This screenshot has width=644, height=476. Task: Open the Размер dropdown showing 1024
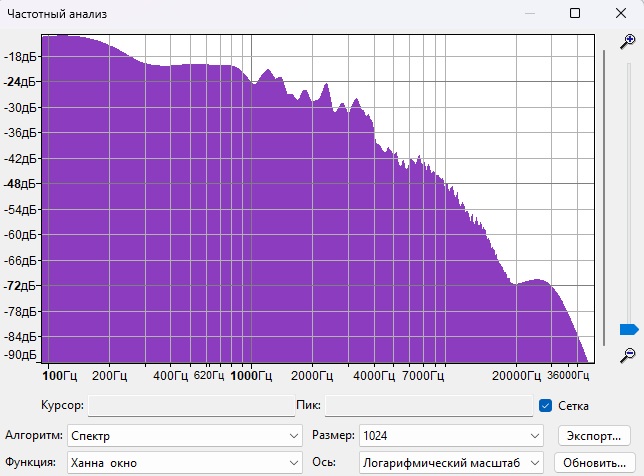tap(451, 436)
